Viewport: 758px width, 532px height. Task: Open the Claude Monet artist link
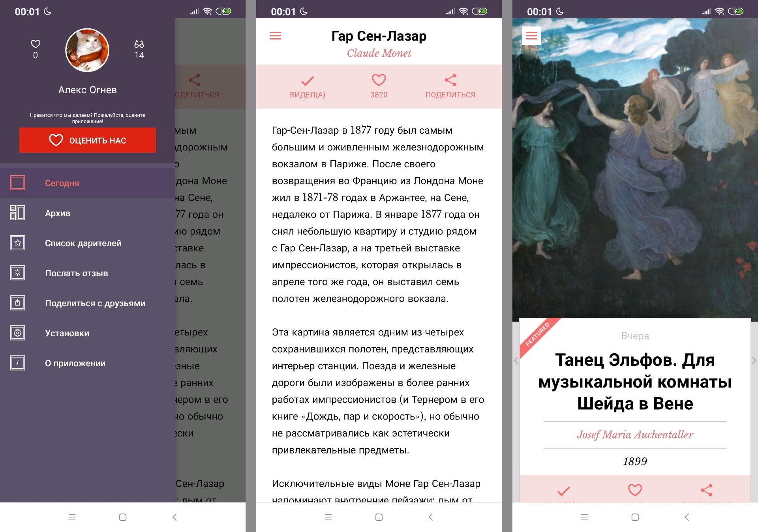[x=379, y=53]
